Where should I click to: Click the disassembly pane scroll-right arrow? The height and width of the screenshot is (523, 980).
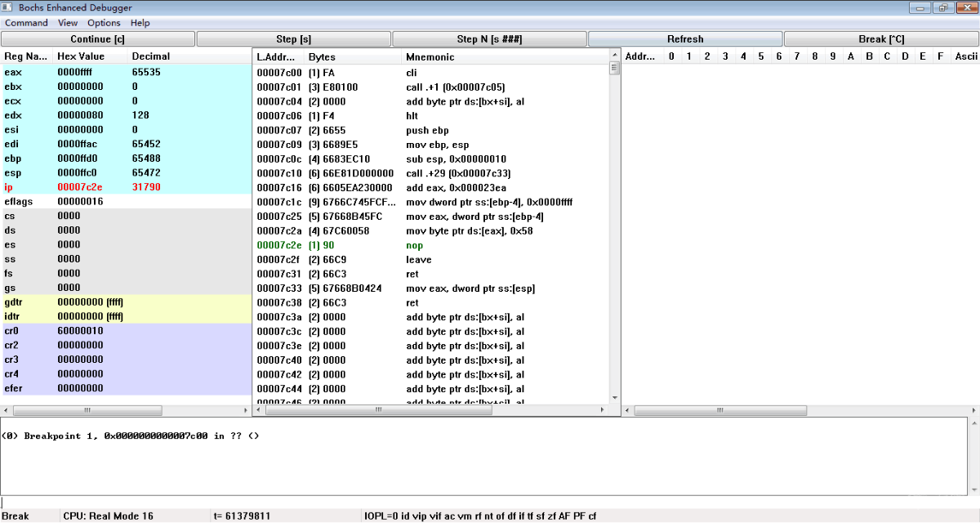tap(604, 410)
